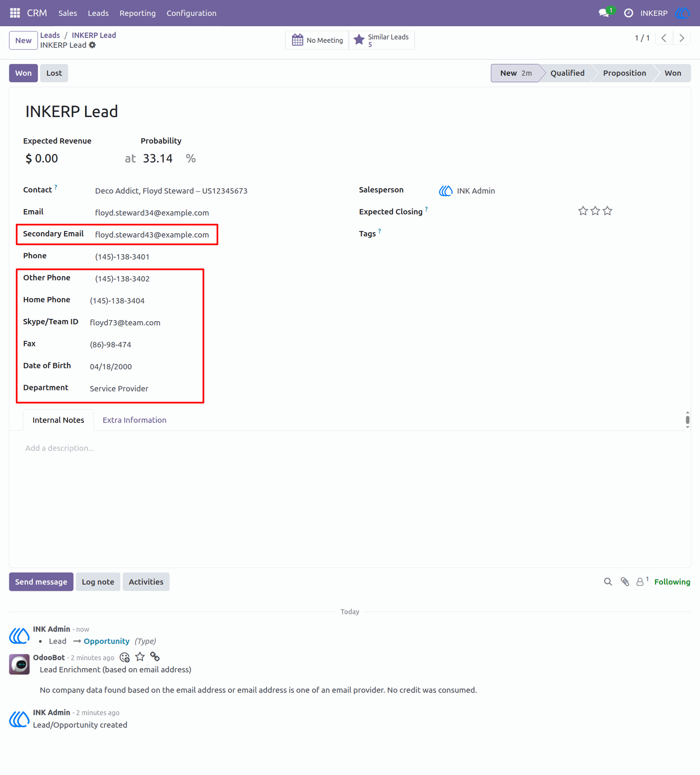Screen dimensions: 700x775
Task: Open attachments paperclip icon
Action: (625, 582)
